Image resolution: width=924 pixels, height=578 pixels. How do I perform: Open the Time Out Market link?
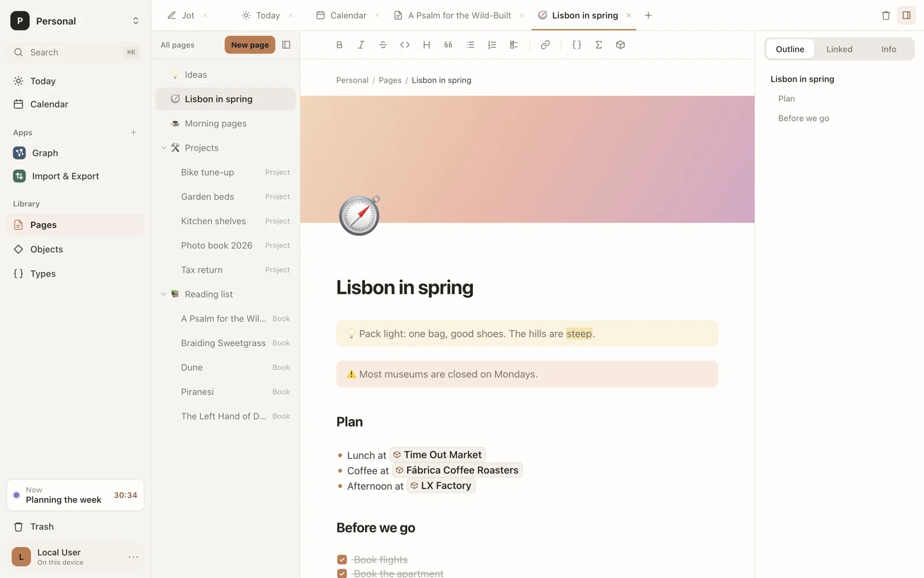[x=438, y=455]
